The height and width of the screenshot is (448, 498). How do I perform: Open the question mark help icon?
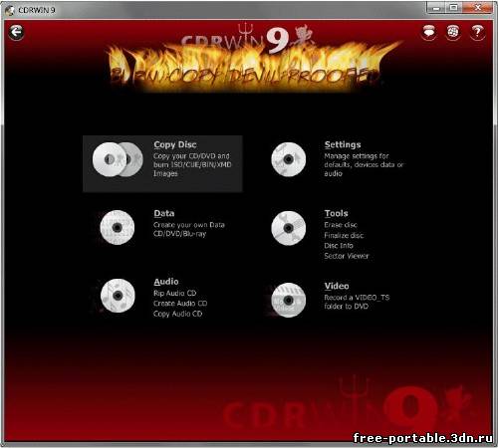(x=477, y=32)
